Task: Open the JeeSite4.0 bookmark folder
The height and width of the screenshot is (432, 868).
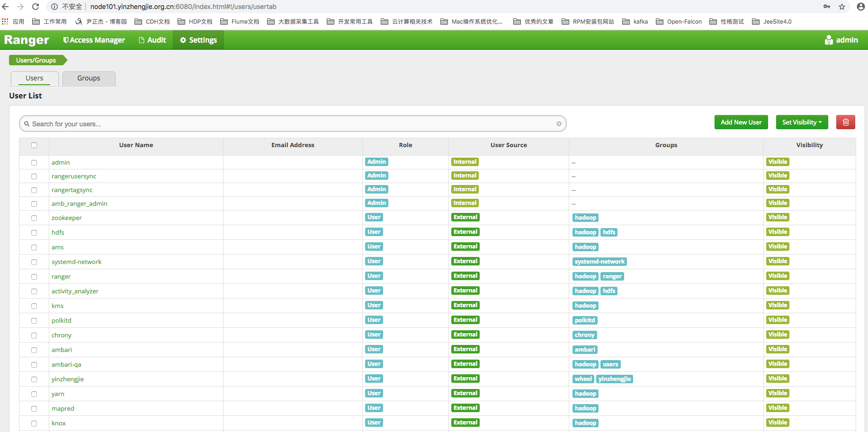Action: (772, 21)
